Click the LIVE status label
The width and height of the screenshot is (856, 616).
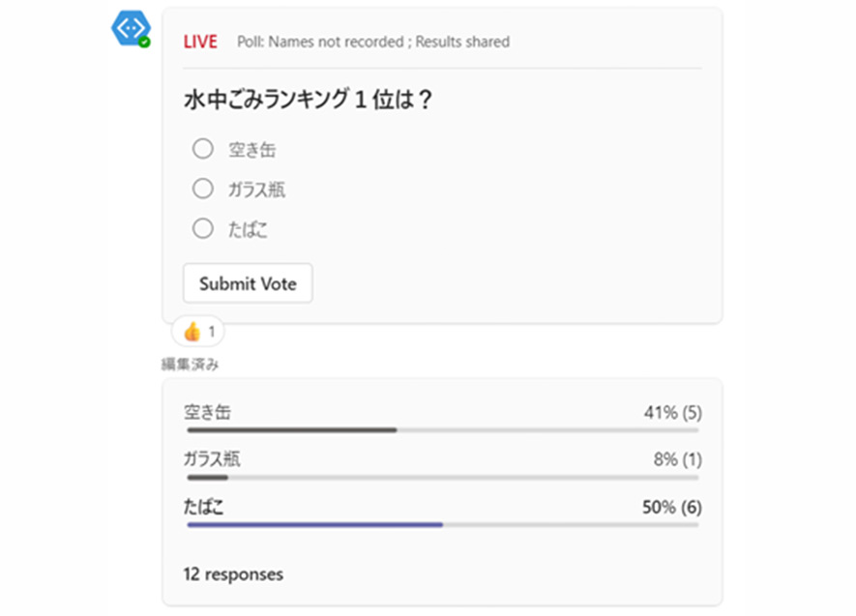(x=200, y=42)
